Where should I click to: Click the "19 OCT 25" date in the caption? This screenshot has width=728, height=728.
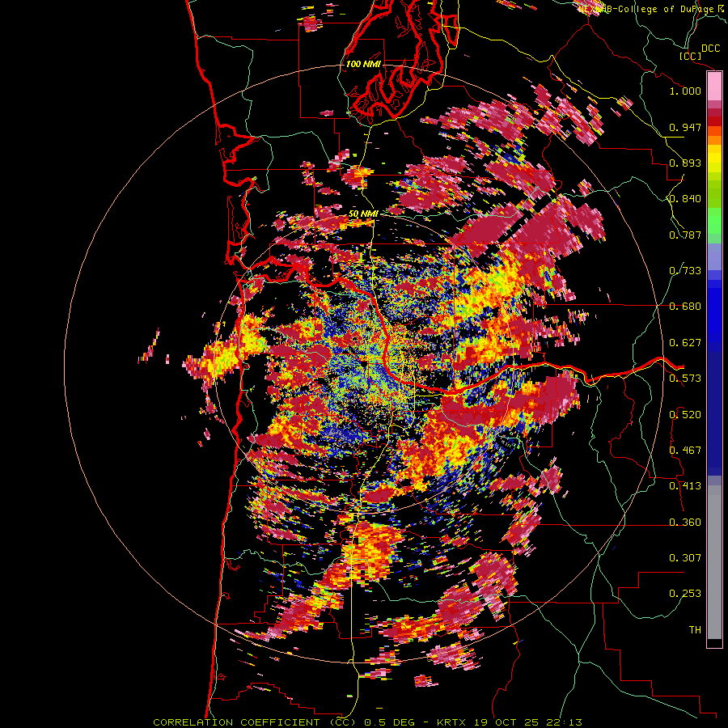tap(506, 722)
